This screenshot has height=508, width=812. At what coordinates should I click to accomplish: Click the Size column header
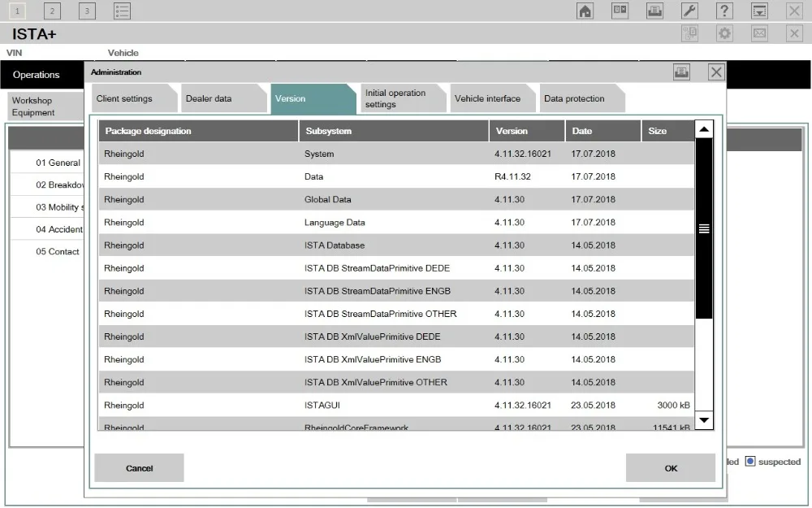click(x=668, y=131)
